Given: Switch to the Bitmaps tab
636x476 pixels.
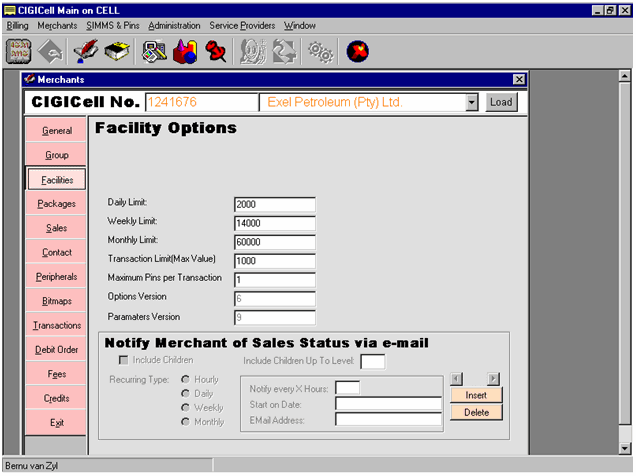Looking at the screenshot, I should click(x=56, y=300).
